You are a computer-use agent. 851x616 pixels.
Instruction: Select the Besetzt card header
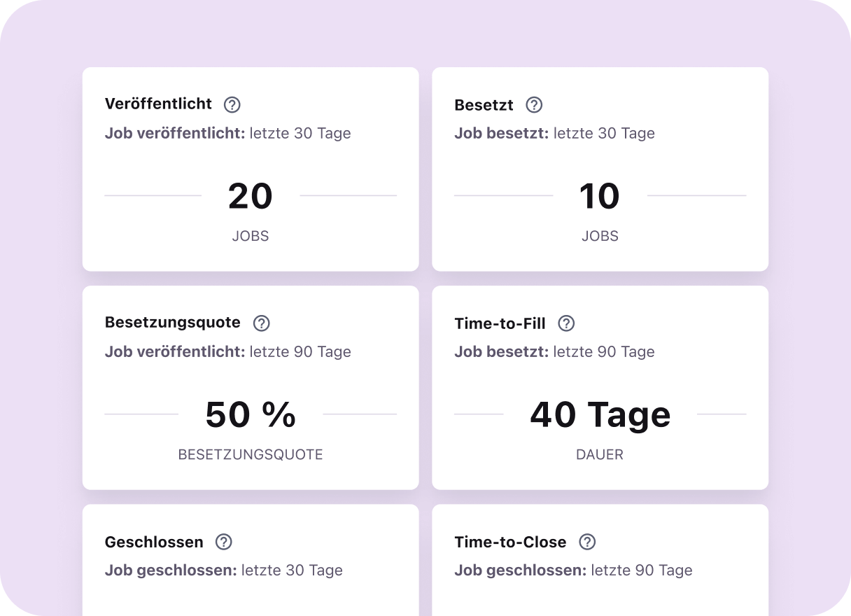(484, 104)
